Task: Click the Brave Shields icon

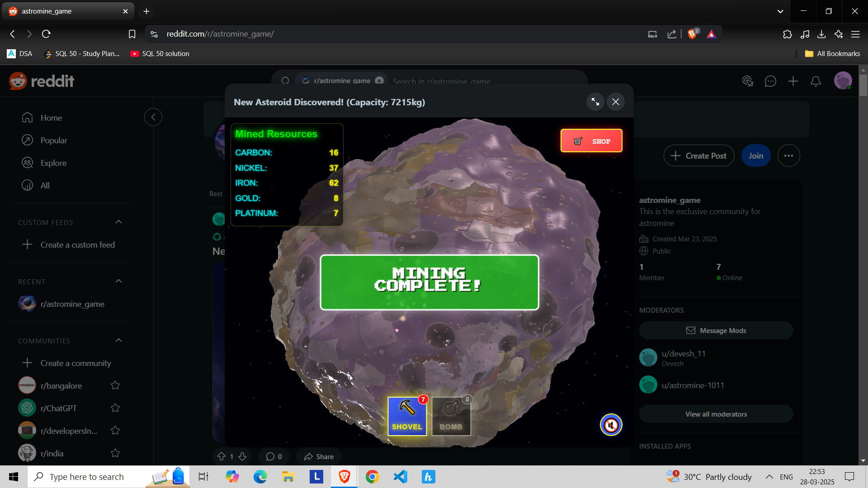Action: pos(692,34)
